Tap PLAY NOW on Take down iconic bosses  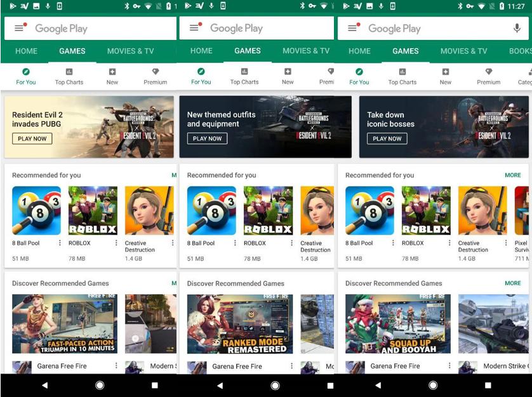tap(387, 138)
